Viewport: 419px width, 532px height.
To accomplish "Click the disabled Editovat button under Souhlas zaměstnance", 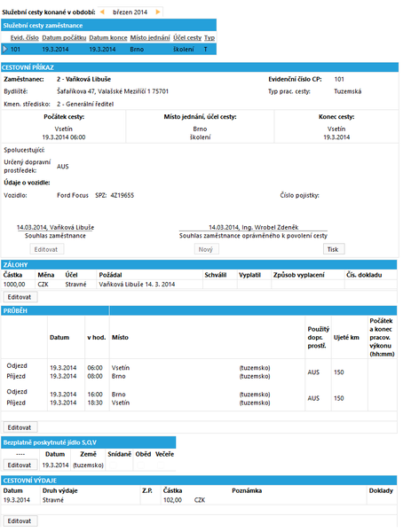I will coord(46,249).
